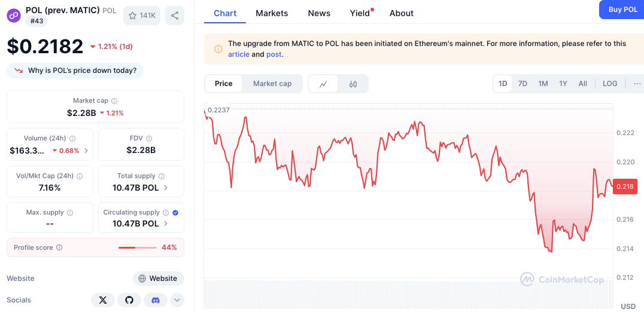Click the star watchlist icon
This screenshot has width=644, height=312.
click(132, 16)
